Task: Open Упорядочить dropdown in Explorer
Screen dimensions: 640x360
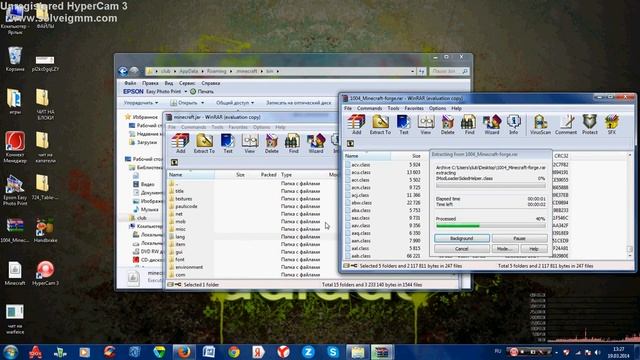Action: click(x=141, y=103)
